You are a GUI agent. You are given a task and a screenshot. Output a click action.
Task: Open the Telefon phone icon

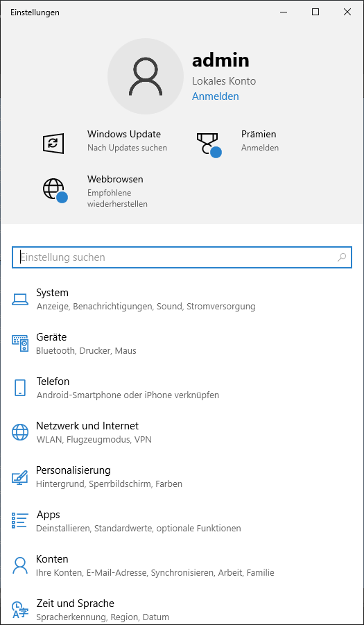[20, 388]
